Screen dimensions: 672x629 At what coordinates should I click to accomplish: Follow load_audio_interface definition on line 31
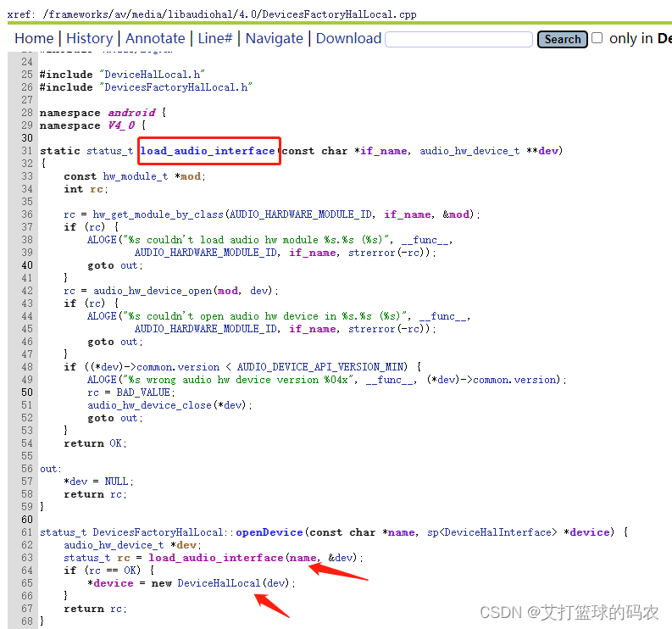pyautogui.click(x=208, y=151)
